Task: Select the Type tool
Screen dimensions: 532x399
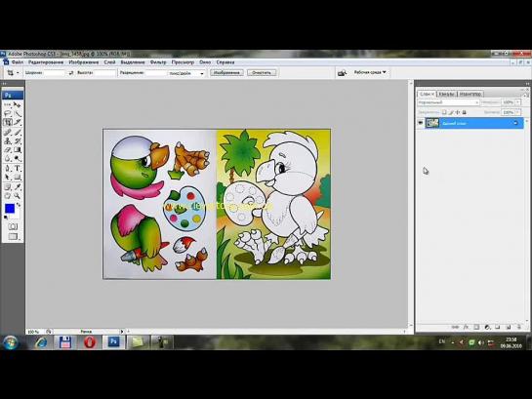Action: pos(18,168)
